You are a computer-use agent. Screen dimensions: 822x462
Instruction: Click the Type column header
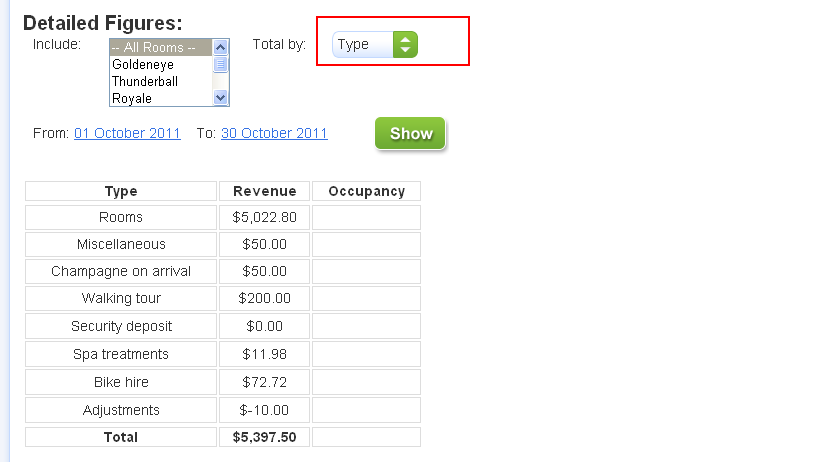(121, 191)
